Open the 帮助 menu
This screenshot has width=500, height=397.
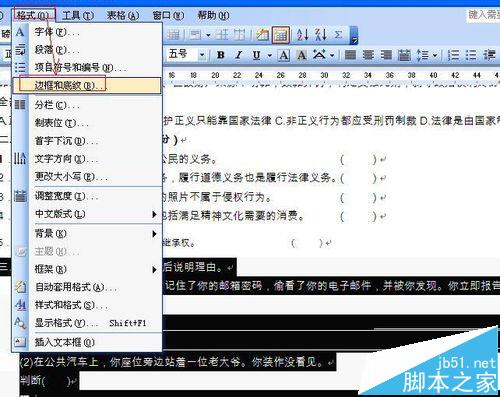[x=213, y=15]
